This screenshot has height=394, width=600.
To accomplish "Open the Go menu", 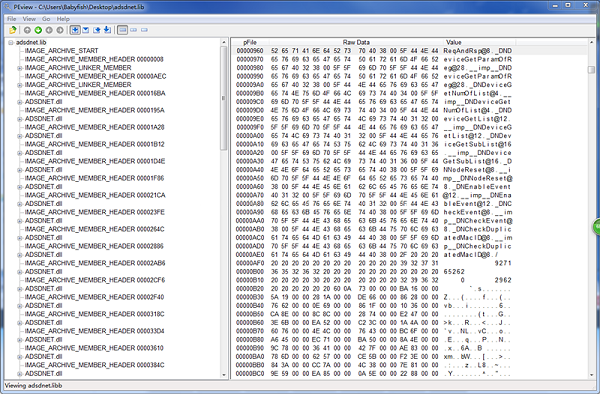I will tap(46, 19).
